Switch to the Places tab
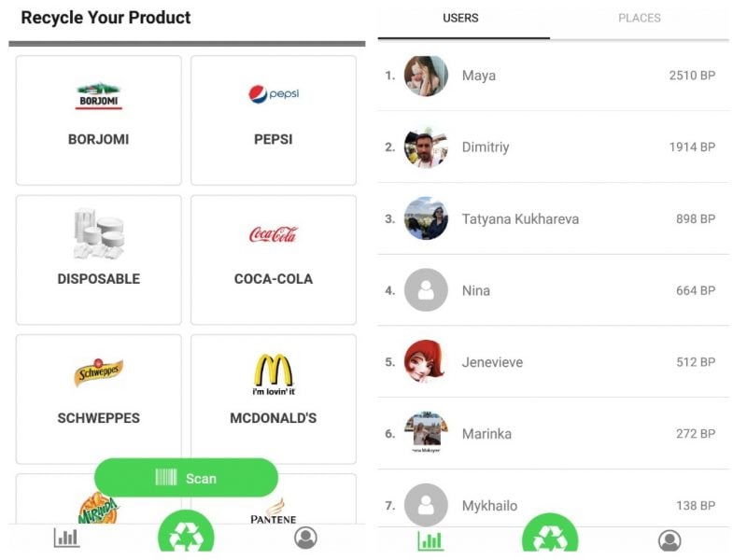This screenshot has width=747, height=560. tap(640, 19)
